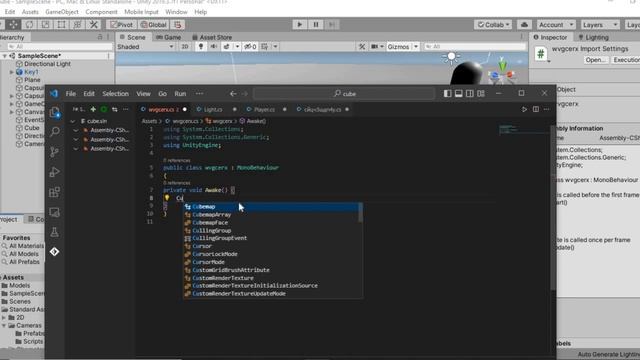Toggle scene audio in Scene toolbar

[213, 47]
